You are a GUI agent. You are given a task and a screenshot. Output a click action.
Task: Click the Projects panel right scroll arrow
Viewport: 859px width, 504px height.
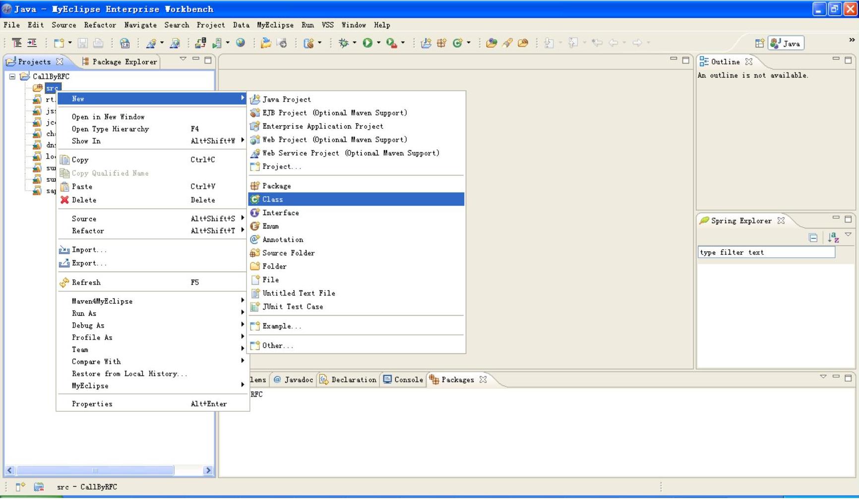click(208, 470)
